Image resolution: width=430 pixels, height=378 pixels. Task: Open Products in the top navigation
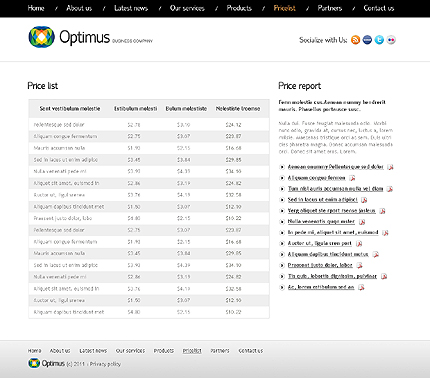point(239,8)
